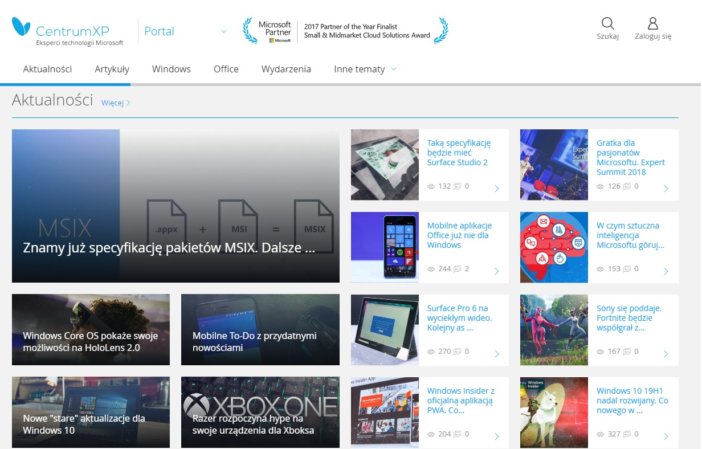Click the Lumia phone thumbnail image
The width and height of the screenshot is (702, 449).
pos(385,247)
